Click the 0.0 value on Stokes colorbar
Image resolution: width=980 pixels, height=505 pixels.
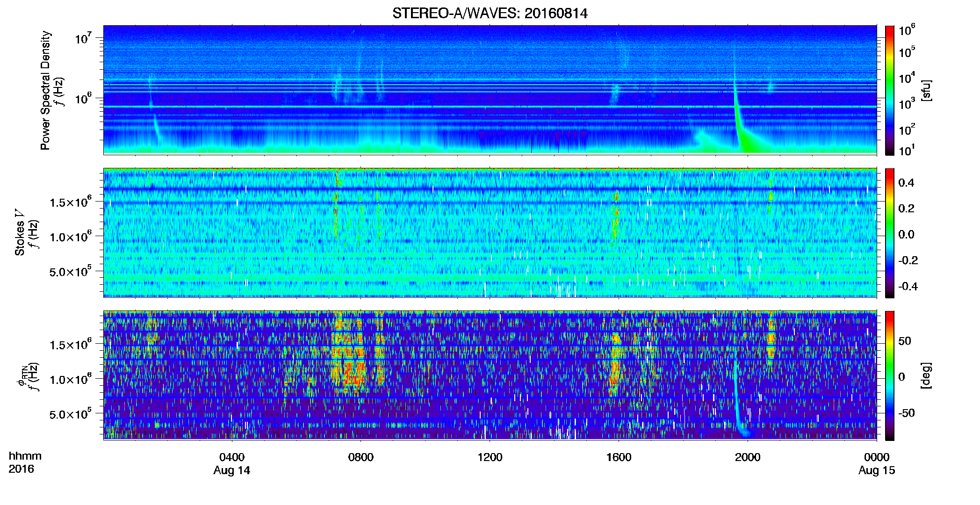pos(906,234)
